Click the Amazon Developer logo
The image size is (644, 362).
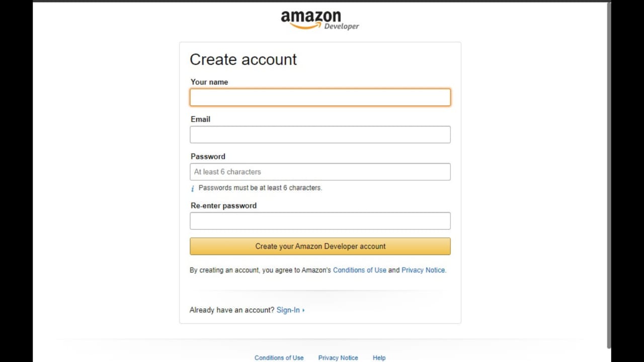point(319,19)
